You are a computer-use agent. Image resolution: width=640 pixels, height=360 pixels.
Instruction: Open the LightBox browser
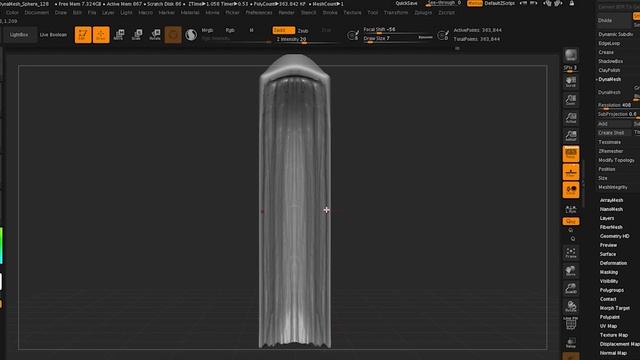pos(19,35)
